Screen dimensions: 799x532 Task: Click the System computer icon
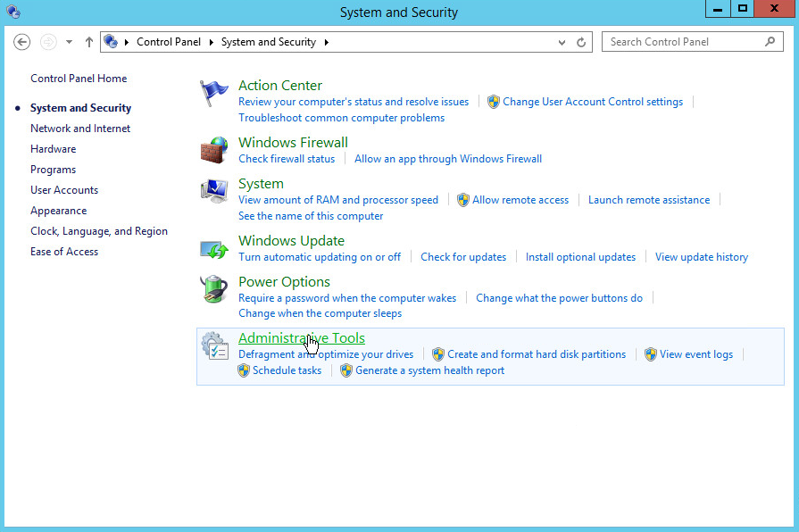point(214,191)
